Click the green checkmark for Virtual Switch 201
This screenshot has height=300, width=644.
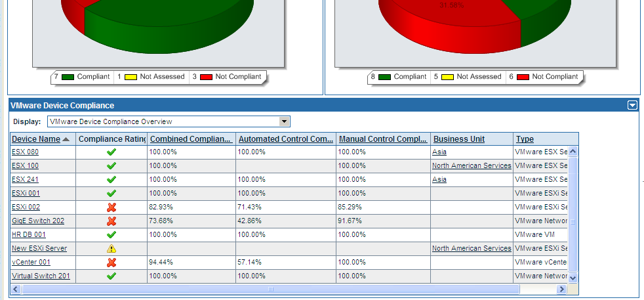(x=111, y=276)
